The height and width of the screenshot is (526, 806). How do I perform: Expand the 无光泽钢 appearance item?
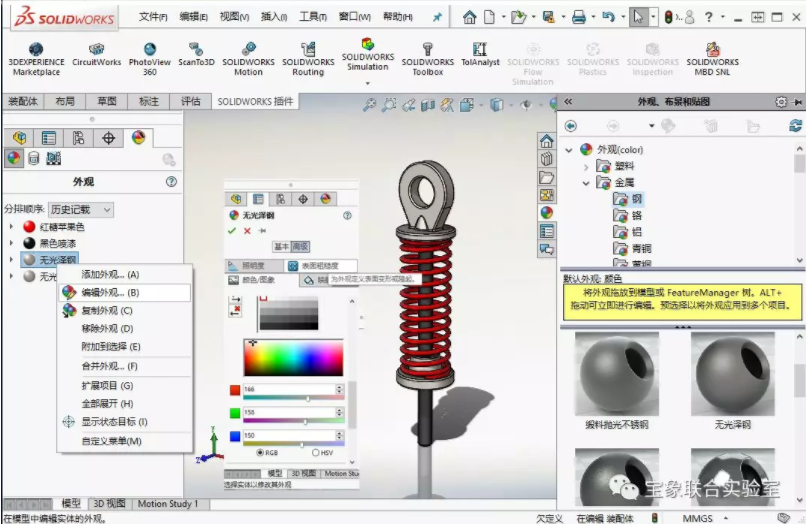(11, 259)
